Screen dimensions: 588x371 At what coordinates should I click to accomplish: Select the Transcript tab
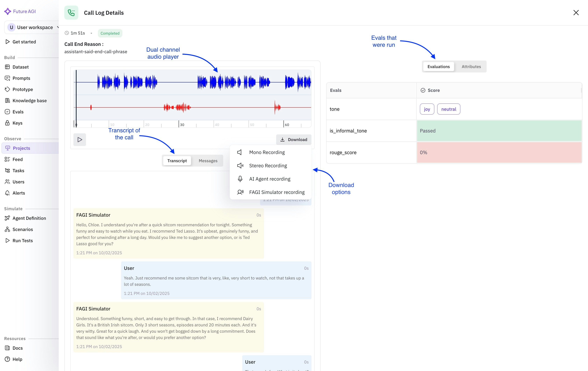coord(177,161)
